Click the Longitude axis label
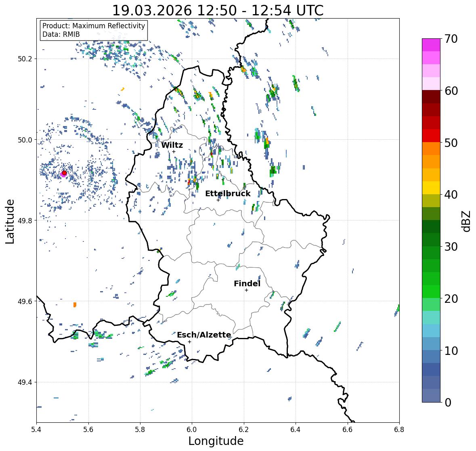This screenshot has height=451, width=476. point(216,441)
